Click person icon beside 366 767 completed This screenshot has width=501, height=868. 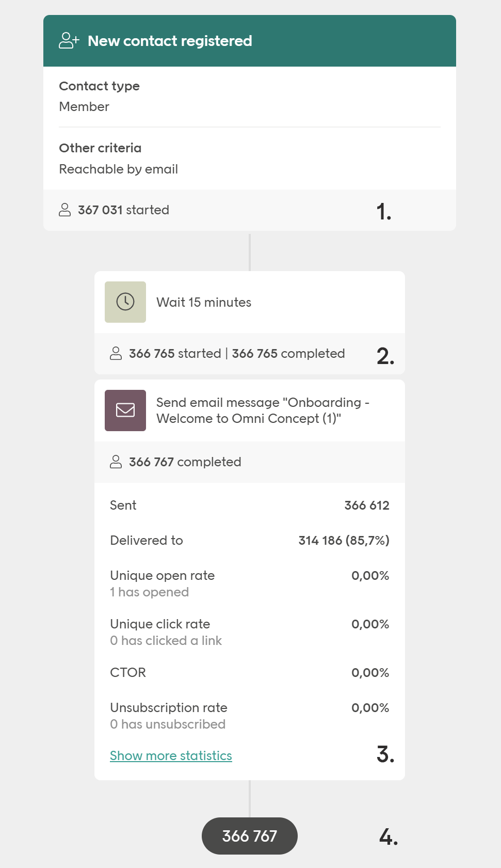[x=116, y=462]
